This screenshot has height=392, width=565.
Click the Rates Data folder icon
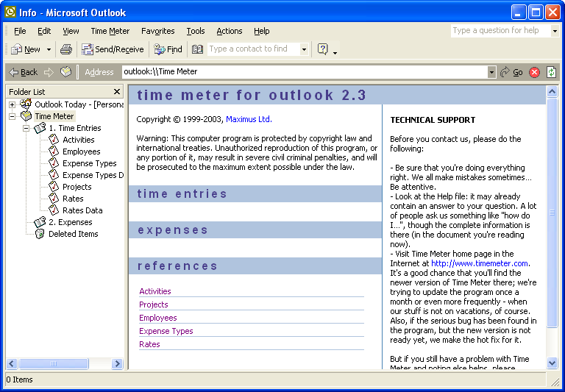pyautogui.click(x=54, y=210)
